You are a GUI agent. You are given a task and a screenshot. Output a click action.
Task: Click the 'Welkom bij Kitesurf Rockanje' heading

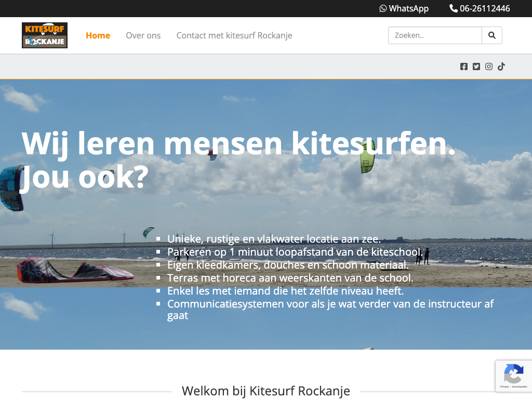pos(265,391)
